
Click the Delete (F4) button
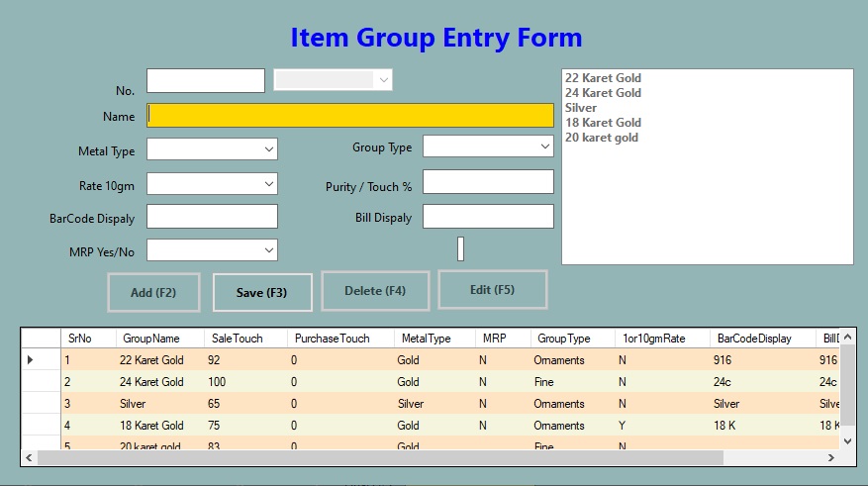[375, 291]
